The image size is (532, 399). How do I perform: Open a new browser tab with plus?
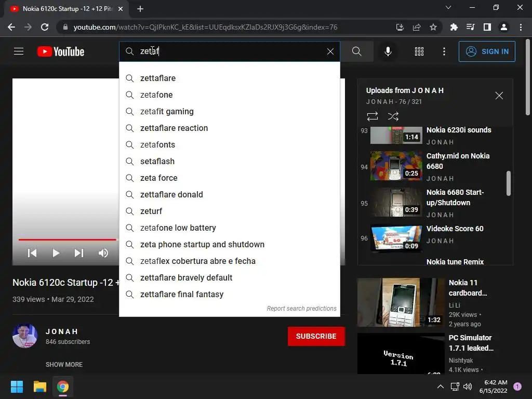click(x=140, y=9)
